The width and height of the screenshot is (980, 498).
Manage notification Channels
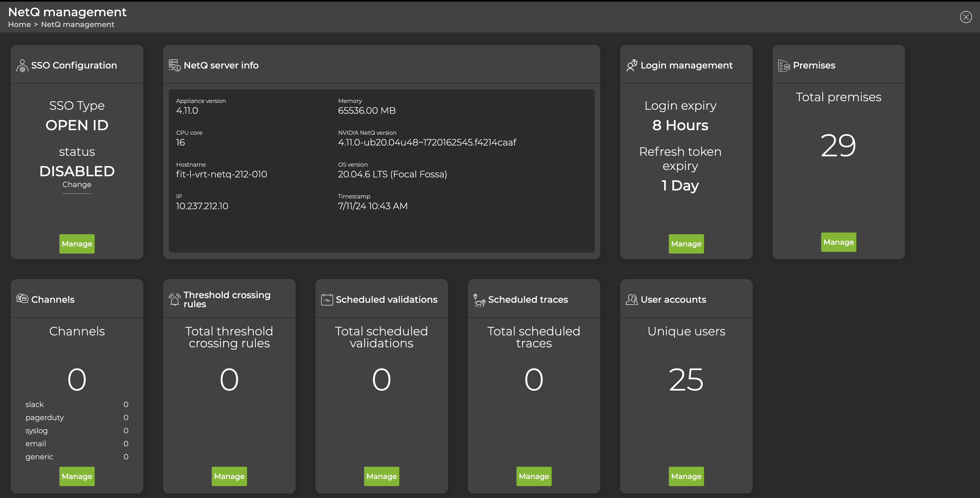[76, 476]
